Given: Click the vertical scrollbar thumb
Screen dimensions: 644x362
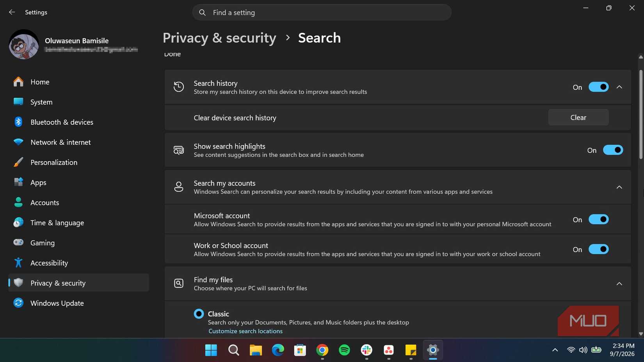Looking at the screenshot, I should 640,114.
